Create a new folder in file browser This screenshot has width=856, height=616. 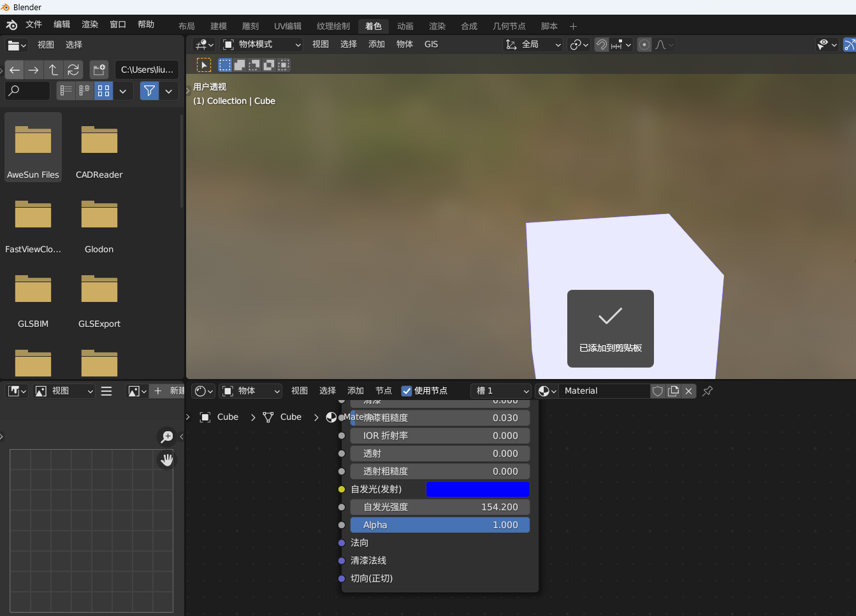tap(99, 69)
